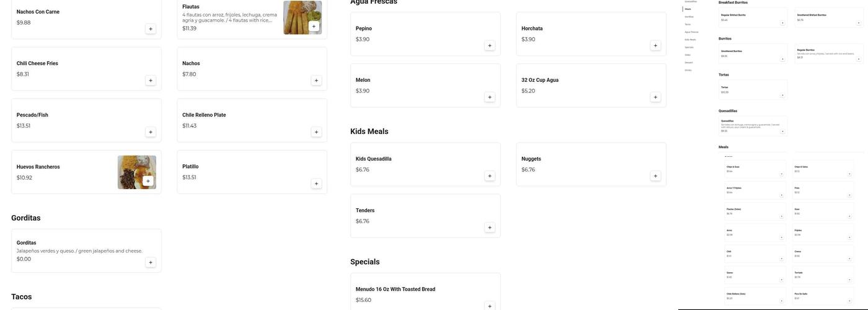Open the Huevos Rancheros item title
Viewport: 868px width, 310px height.
click(38, 167)
